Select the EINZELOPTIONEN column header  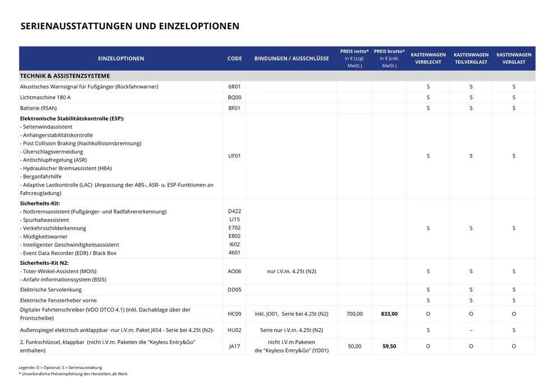[x=121, y=59]
